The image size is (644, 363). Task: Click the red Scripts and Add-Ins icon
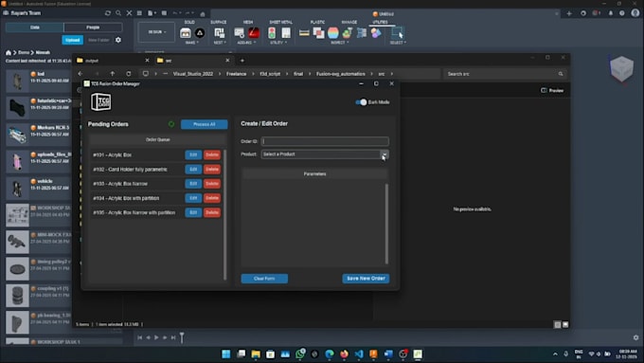tap(254, 33)
